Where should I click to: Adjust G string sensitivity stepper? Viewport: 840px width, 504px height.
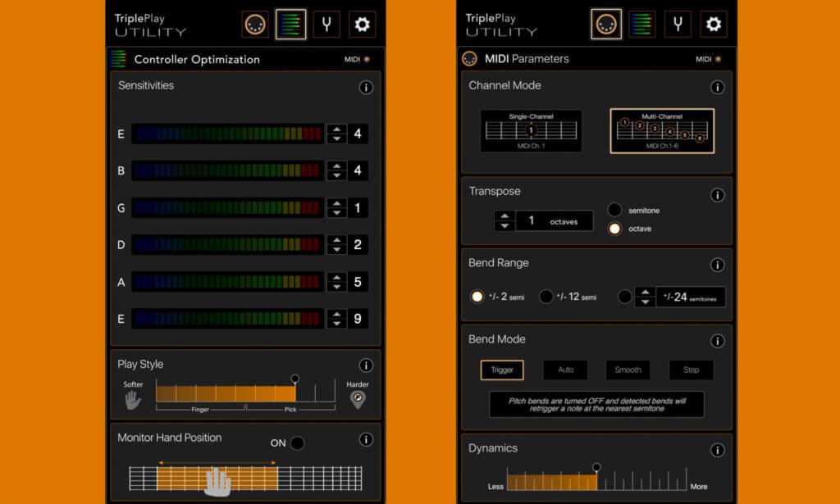[x=337, y=207]
